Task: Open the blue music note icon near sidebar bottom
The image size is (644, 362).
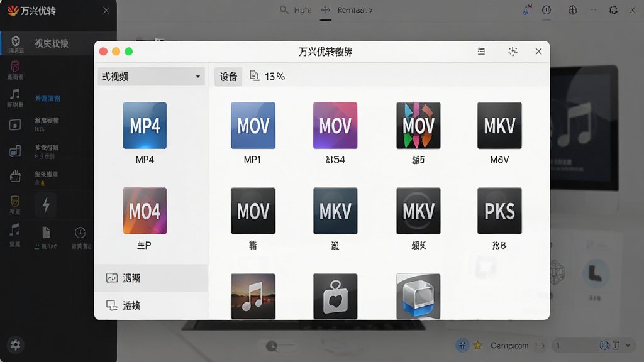Action: coord(15,230)
